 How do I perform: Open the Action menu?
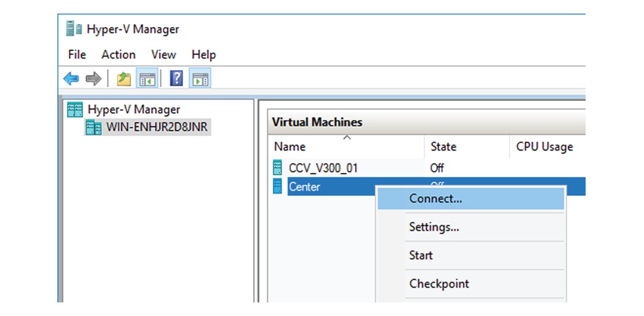coord(118,54)
